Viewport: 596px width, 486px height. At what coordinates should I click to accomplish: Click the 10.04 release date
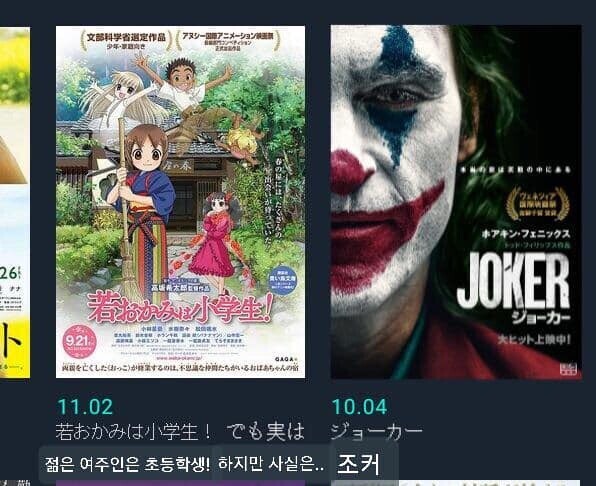[x=360, y=407]
